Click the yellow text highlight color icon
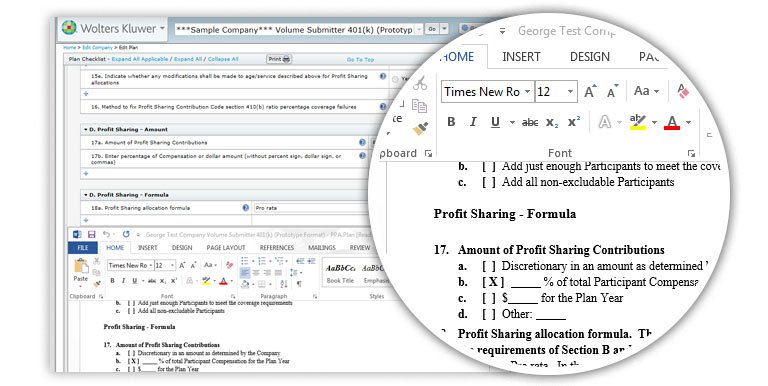This screenshot has width=768, height=386. click(x=637, y=121)
